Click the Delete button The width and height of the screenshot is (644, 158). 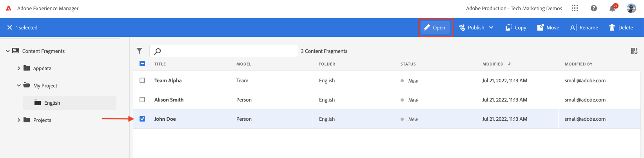[621, 27]
